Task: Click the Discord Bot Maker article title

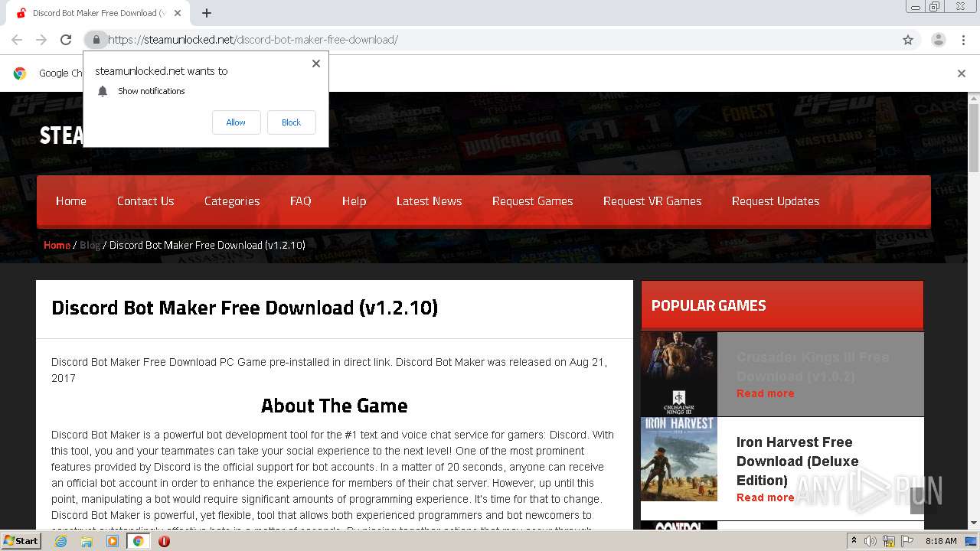Action: click(244, 308)
